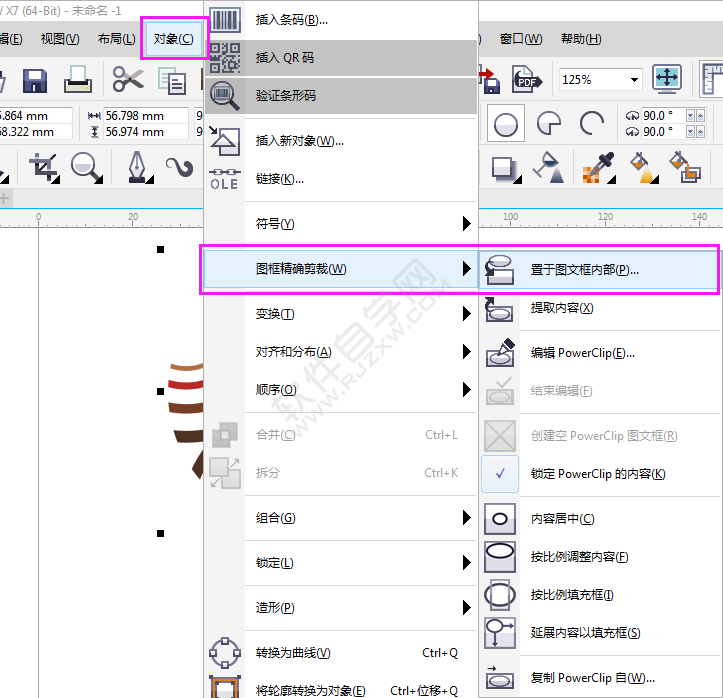Expand the 符号(Y) submenu

coord(340,224)
